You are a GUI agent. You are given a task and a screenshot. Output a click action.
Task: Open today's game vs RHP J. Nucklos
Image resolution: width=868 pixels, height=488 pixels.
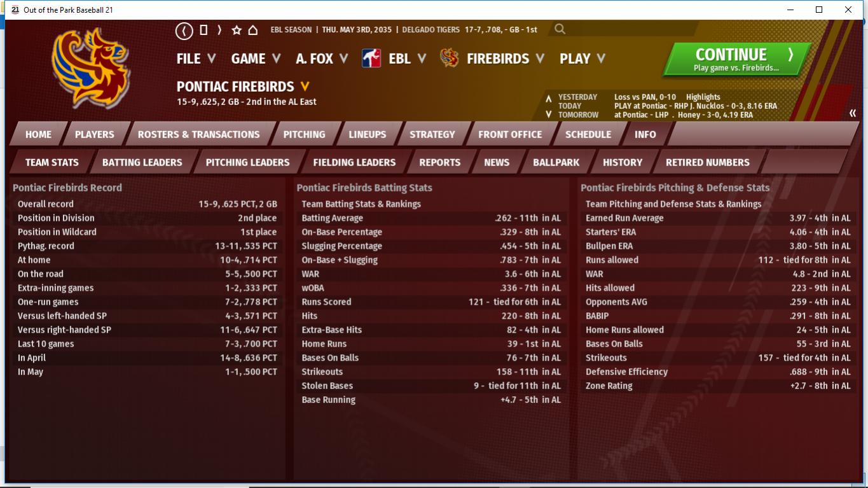696,106
